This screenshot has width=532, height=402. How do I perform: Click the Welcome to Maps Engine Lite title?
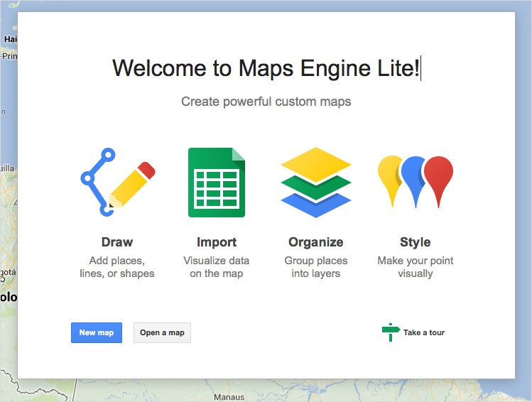click(x=266, y=68)
